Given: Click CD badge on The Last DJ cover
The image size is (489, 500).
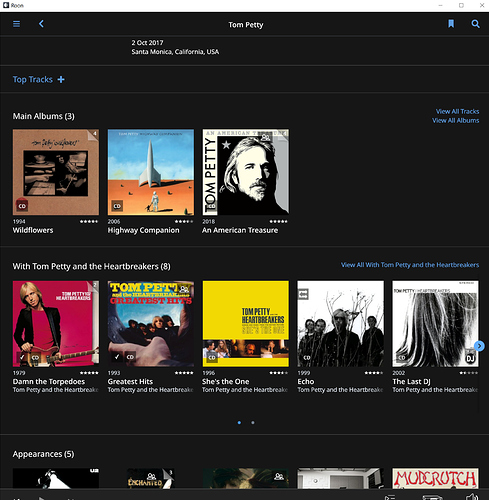Looking at the screenshot, I should tap(402, 357).
